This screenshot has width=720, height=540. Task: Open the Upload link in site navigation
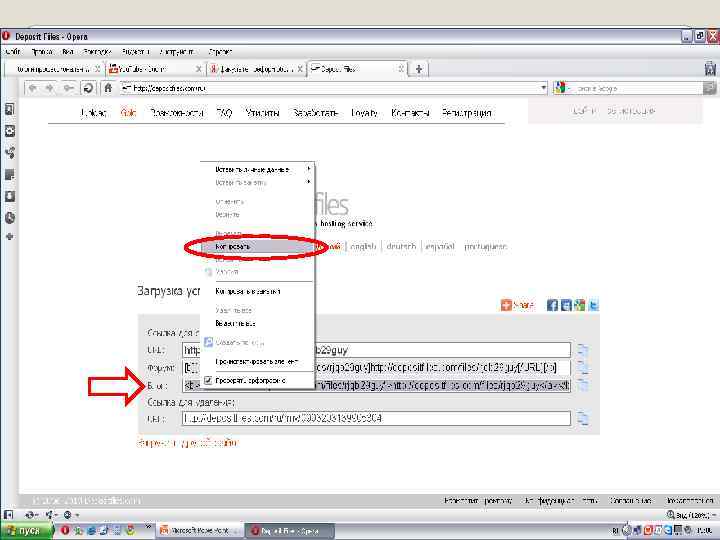94,112
